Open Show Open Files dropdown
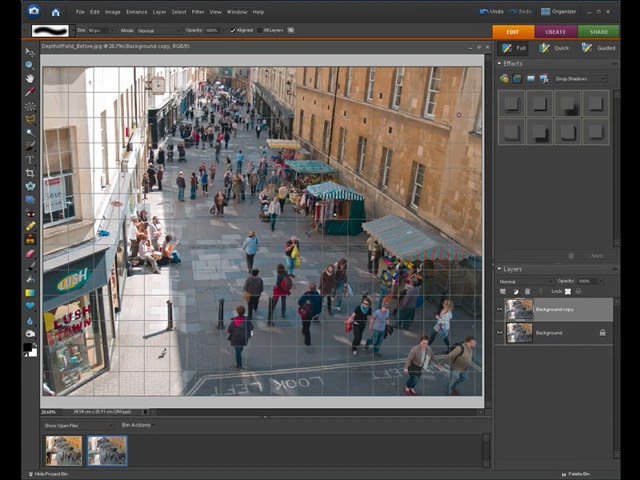Screen dimensions: 640x480 coord(78,426)
